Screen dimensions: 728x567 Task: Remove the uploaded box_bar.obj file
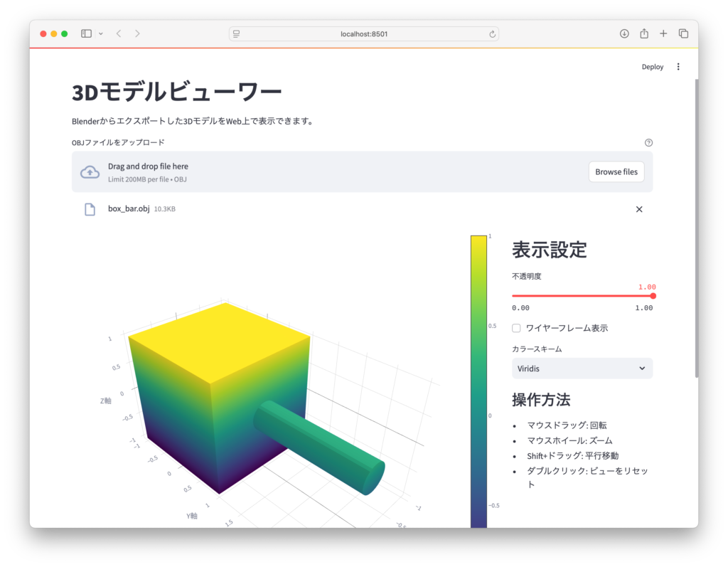(638, 209)
